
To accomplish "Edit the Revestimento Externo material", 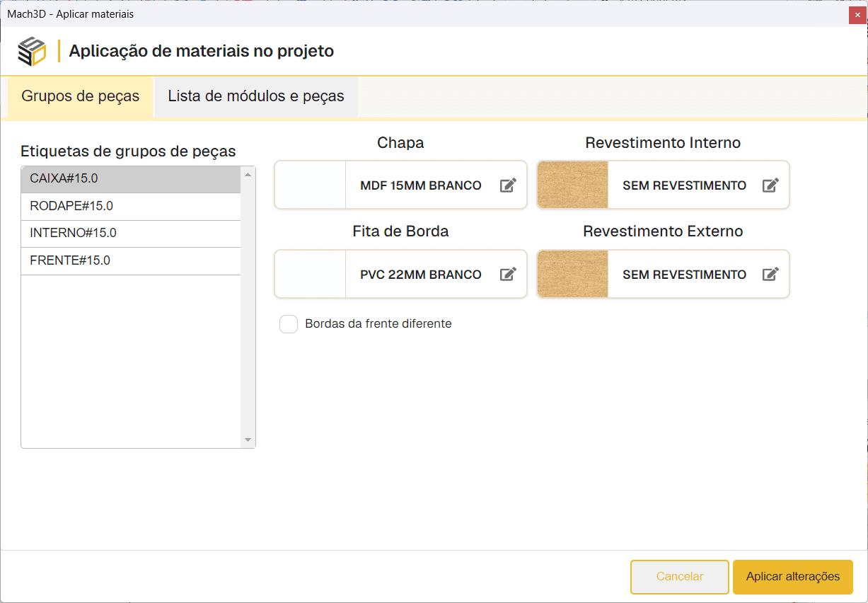I will 770,275.
